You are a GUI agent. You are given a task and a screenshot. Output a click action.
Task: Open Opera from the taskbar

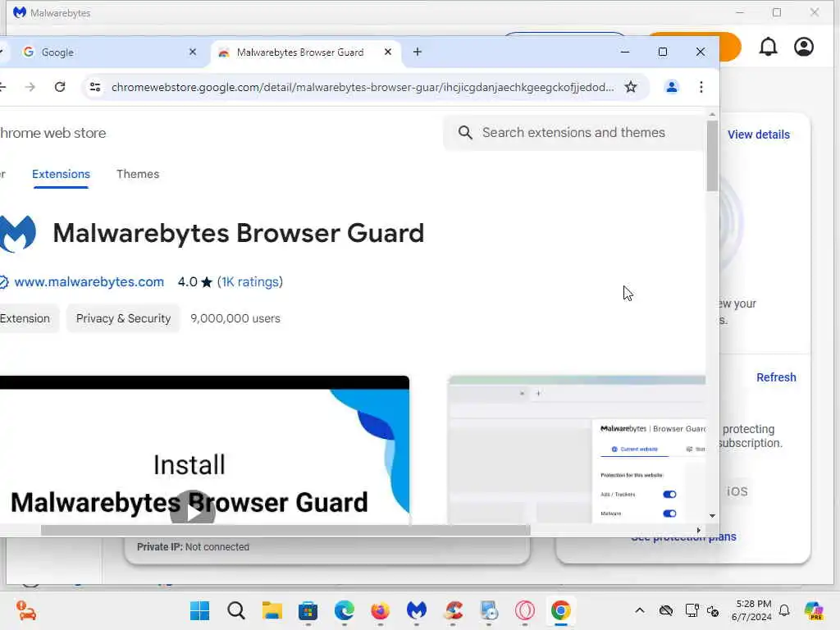524,610
